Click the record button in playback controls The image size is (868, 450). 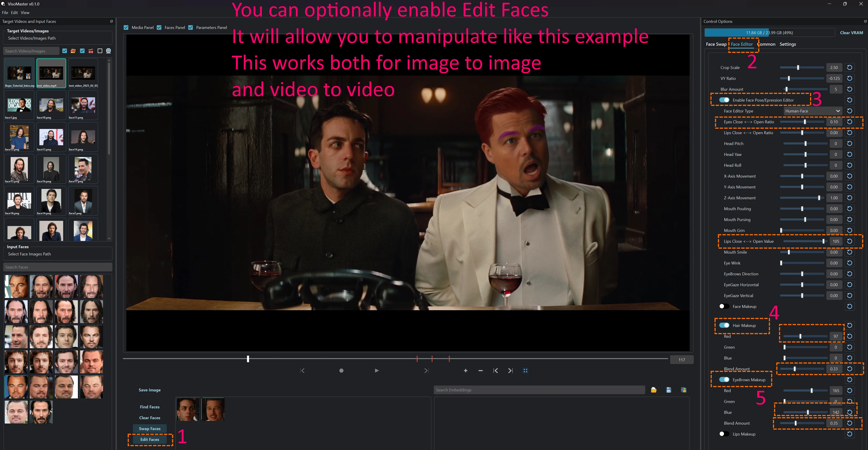341,371
